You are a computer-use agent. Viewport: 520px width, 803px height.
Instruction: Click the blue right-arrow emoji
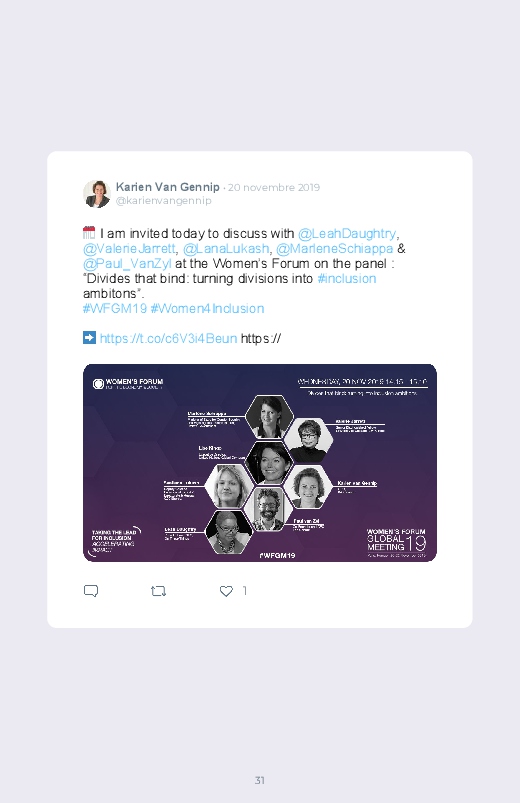pyautogui.click(x=89, y=337)
